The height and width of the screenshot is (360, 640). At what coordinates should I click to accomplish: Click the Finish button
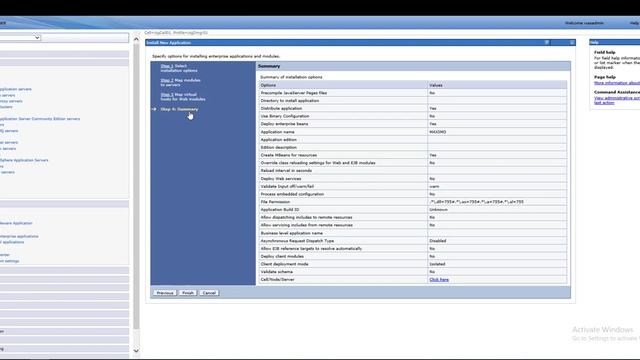(188, 293)
